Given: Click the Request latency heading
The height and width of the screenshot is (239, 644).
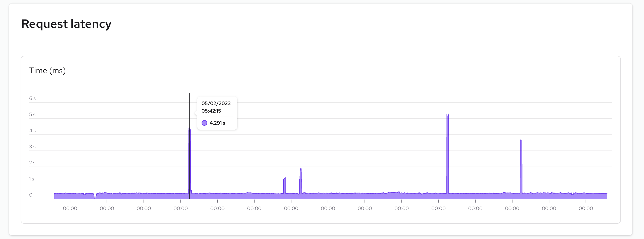Looking at the screenshot, I should [66, 24].
